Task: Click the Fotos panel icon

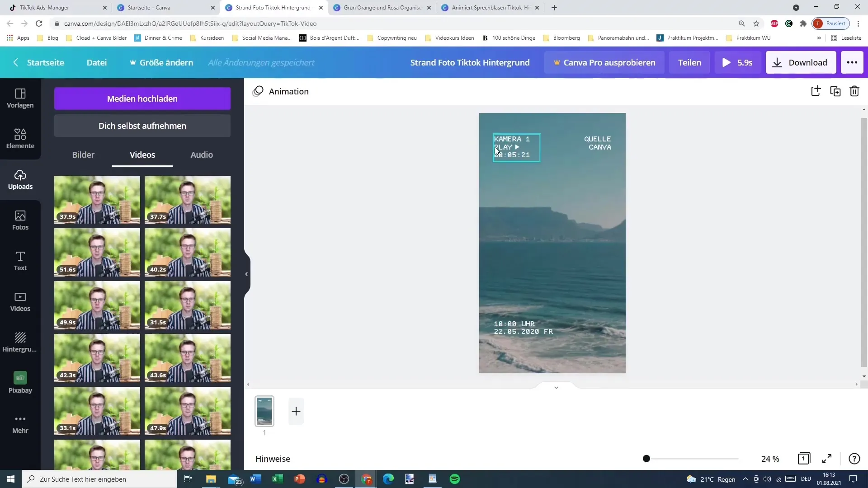Action: coord(20,219)
